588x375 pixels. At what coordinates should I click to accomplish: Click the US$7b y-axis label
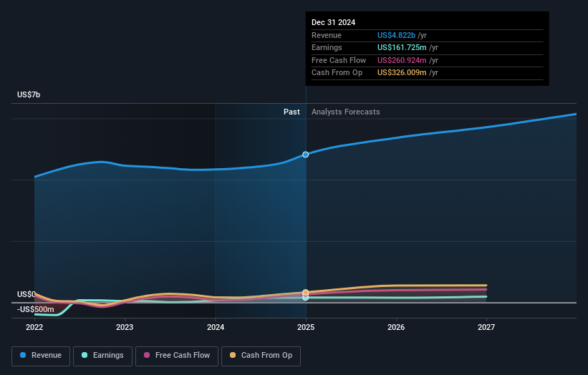pos(29,94)
